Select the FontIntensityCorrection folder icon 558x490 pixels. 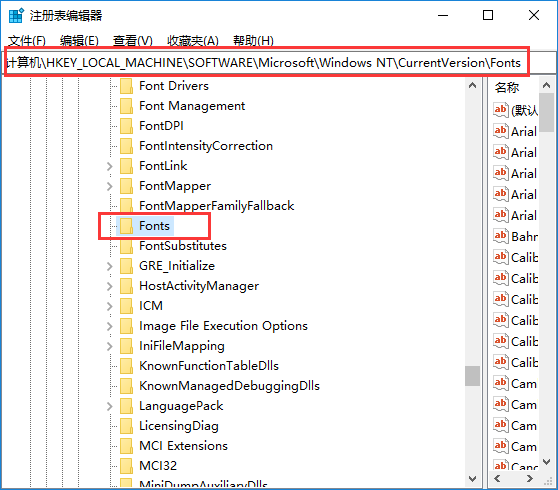[126, 146]
